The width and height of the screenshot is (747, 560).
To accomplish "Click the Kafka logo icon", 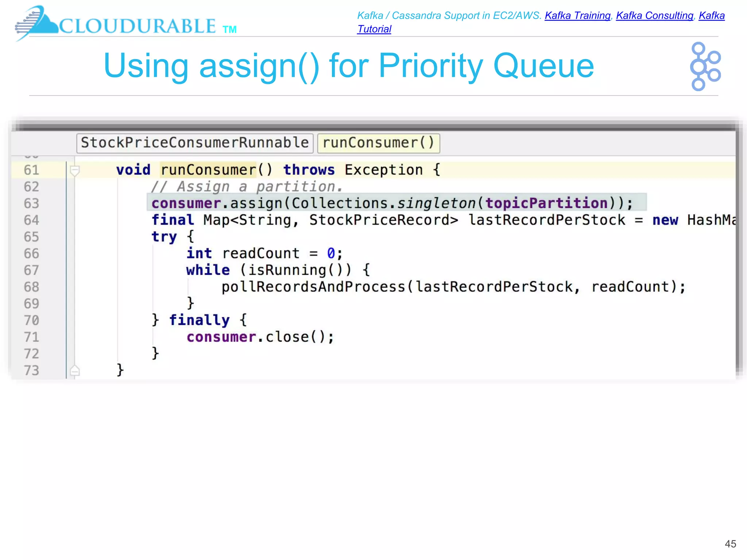I will [x=705, y=66].
